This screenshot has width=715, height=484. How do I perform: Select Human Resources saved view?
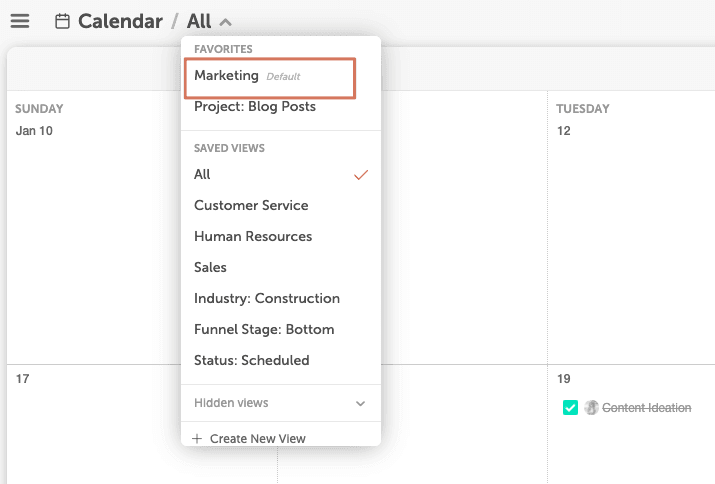point(253,236)
